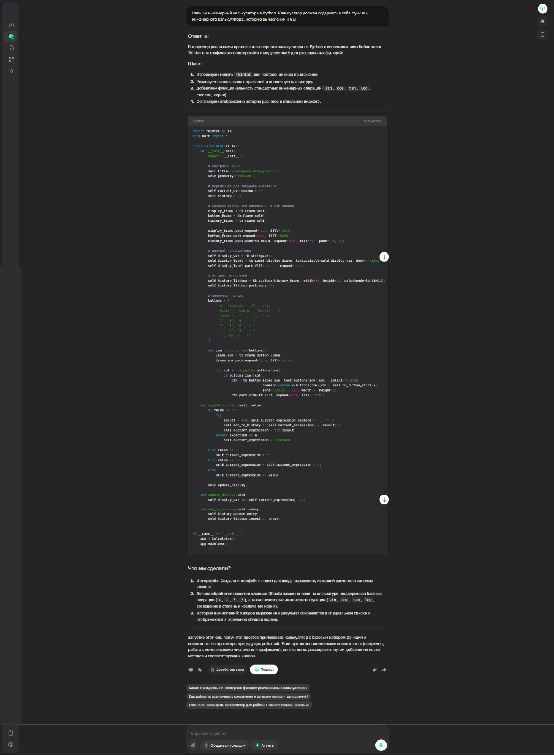
Task: Click the round podcast headphones icon at top right
Action: 543,8
